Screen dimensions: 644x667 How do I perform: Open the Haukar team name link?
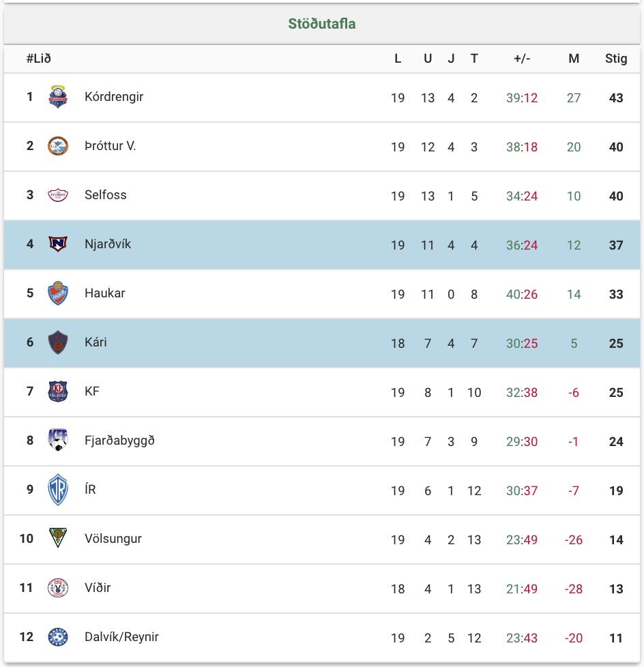coord(104,293)
